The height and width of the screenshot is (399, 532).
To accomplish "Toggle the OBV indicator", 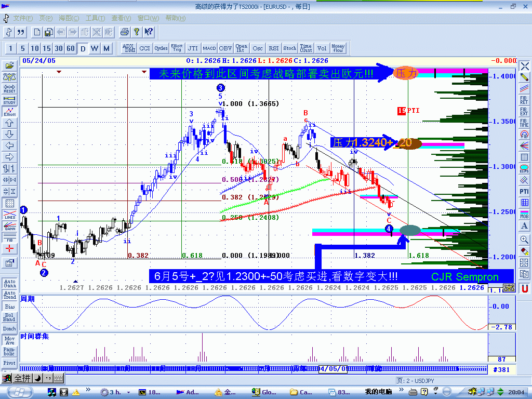I will tap(225, 48).
